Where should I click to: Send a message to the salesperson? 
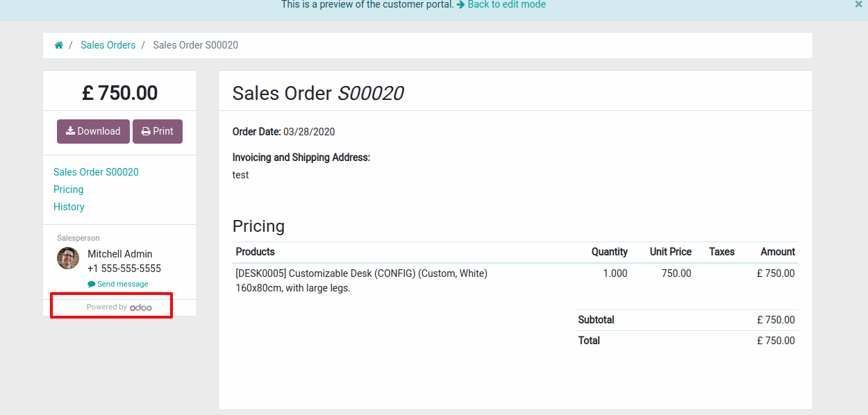pos(122,285)
